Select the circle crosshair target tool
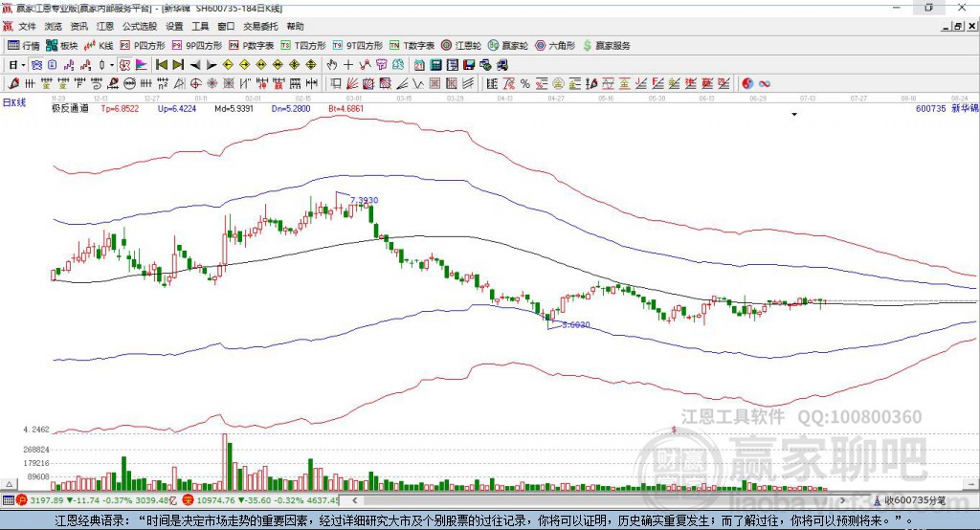Image resolution: width=980 pixels, height=530 pixels. pos(195,83)
